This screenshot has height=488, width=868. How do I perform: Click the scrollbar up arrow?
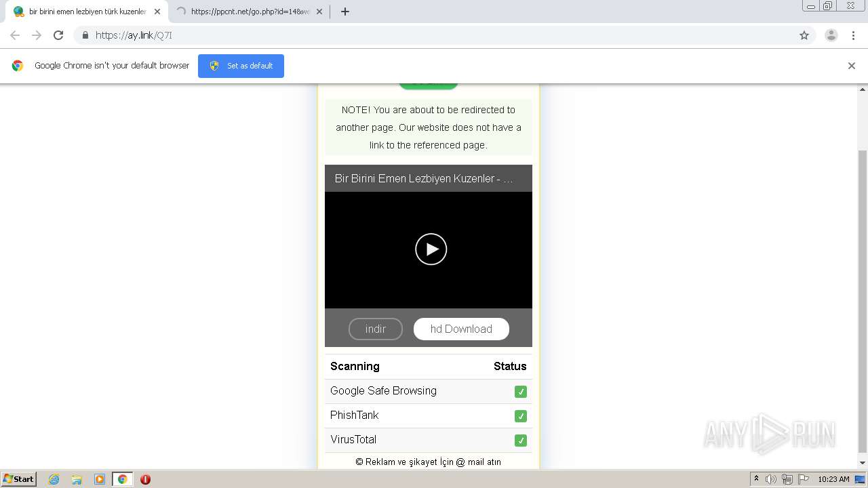coord(863,89)
